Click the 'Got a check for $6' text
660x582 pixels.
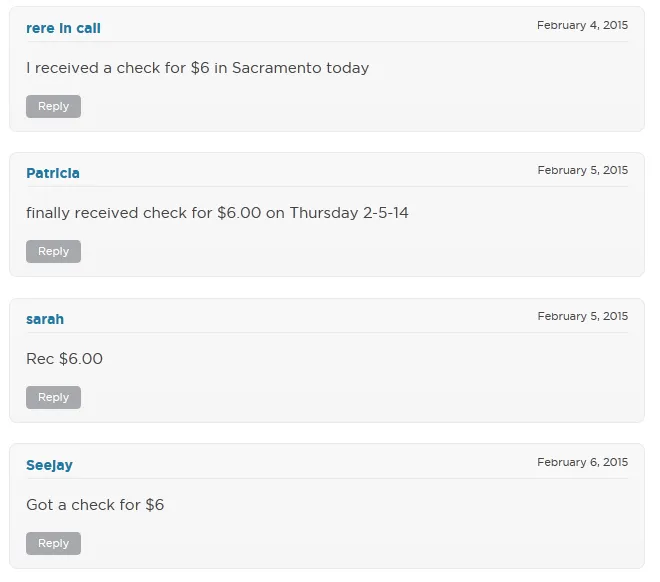pyautogui.click(x=95, y=505)
